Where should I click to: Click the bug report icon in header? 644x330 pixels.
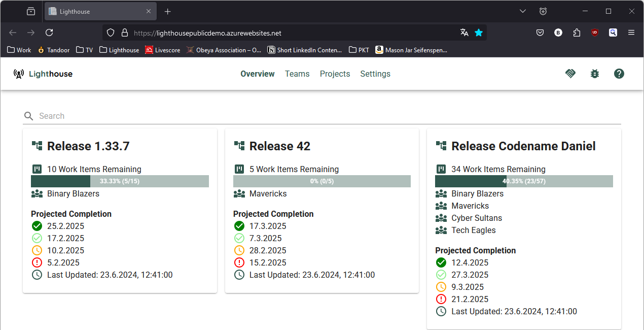595,74
